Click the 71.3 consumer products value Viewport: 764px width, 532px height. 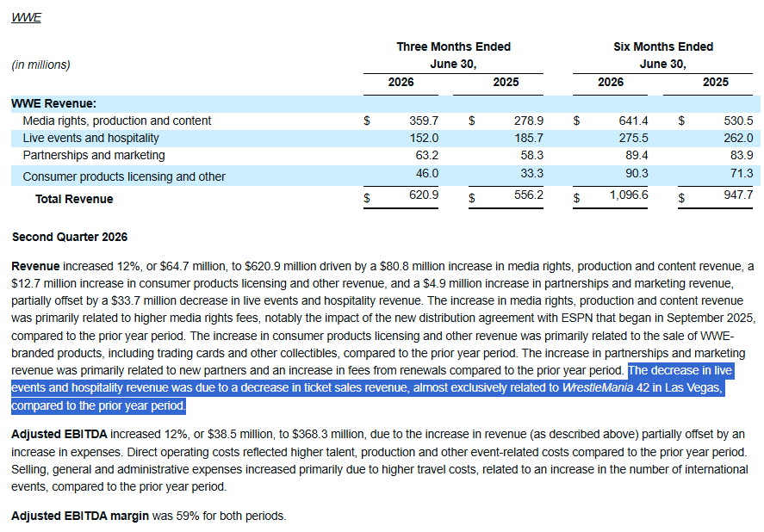click(742, 173)
